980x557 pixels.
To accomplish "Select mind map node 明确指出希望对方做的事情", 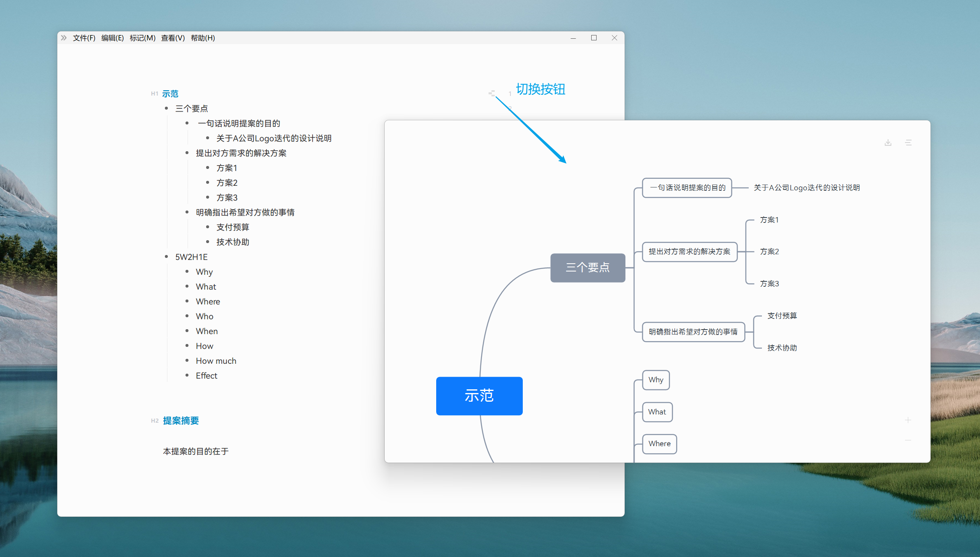I will pos(693,332).
